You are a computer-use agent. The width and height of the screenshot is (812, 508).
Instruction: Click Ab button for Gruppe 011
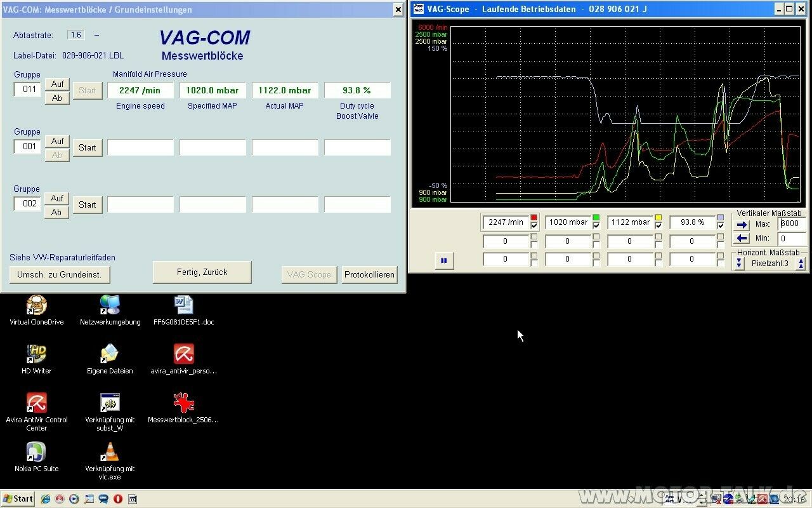pyautogui.click(x=57, y=98)
